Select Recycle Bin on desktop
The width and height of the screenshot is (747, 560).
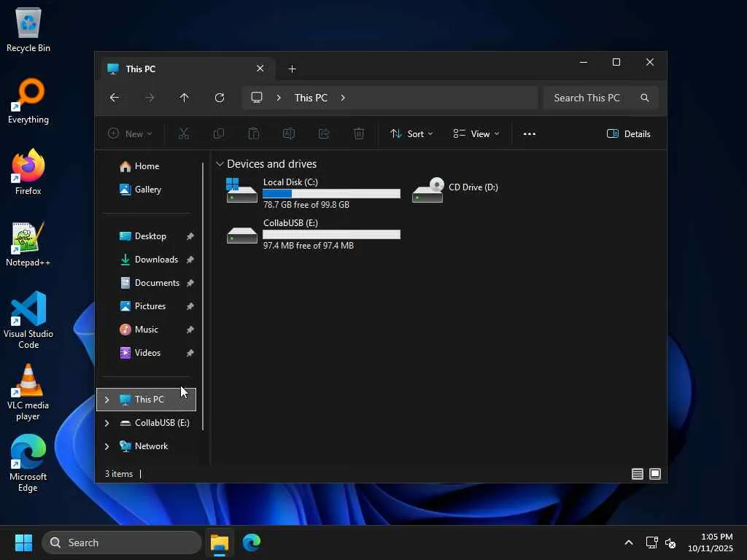(28, 30)
